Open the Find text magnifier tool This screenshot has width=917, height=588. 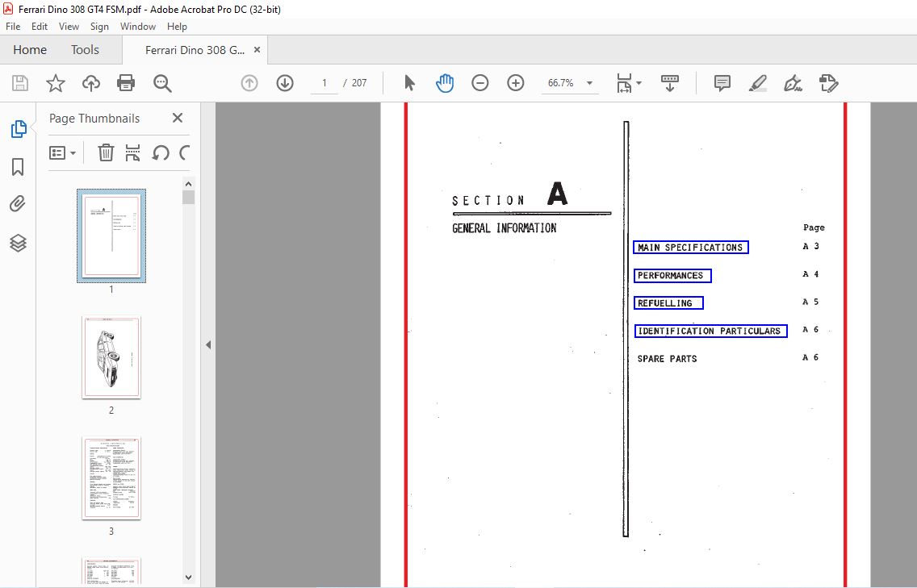coord(162,83)
